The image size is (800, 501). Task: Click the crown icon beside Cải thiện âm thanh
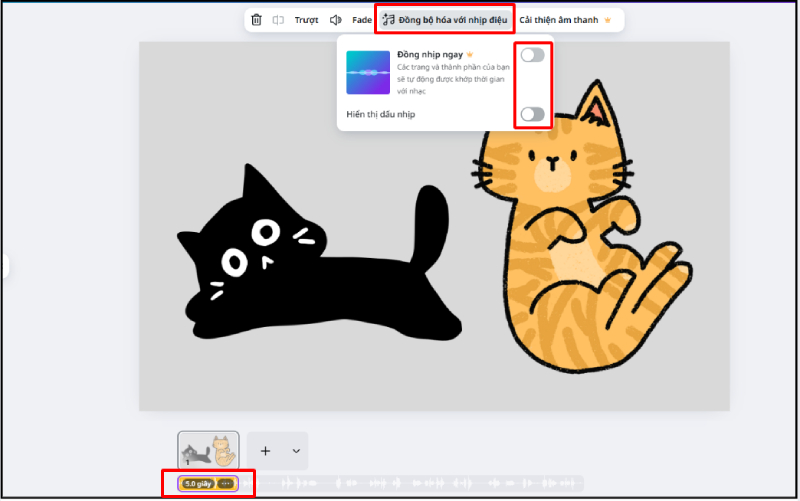(607, 20)
